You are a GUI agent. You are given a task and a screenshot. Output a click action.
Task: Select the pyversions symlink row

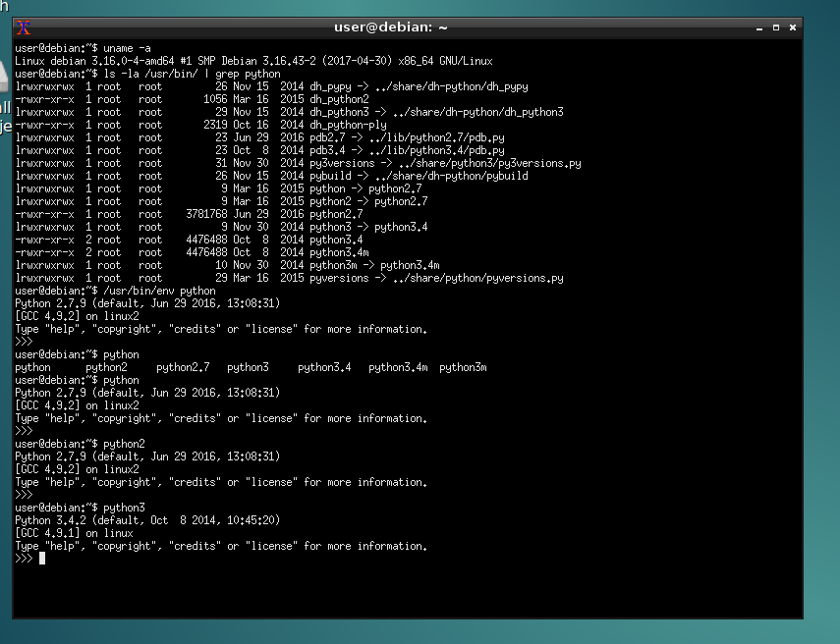pyautogui.click(x=289, y=279)
